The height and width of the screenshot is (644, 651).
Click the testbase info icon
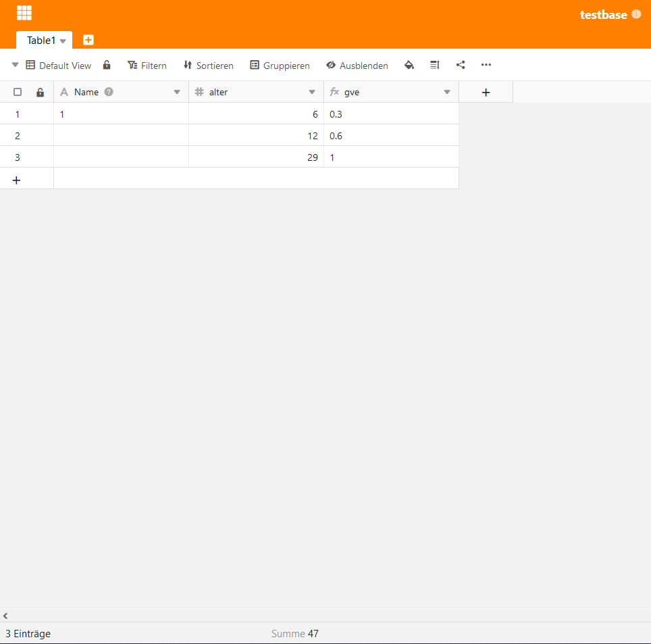636,14
